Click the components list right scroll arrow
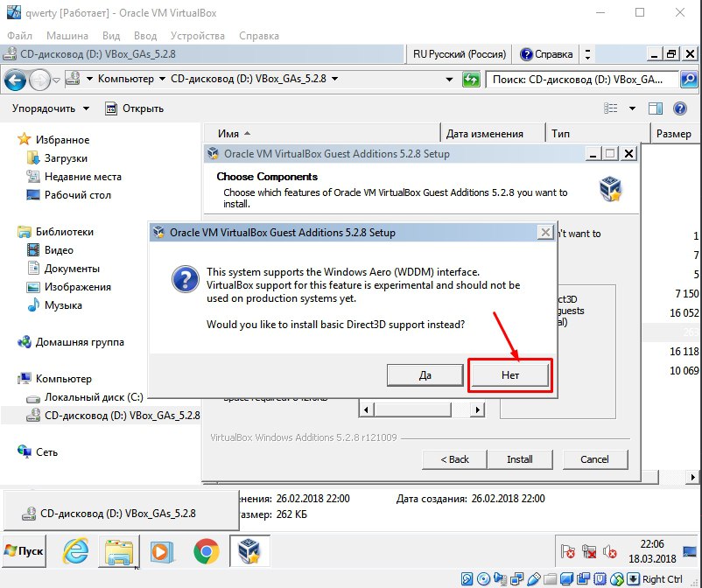Image resolution: width=702 pixels, height=588 pixels. (478, 409)
